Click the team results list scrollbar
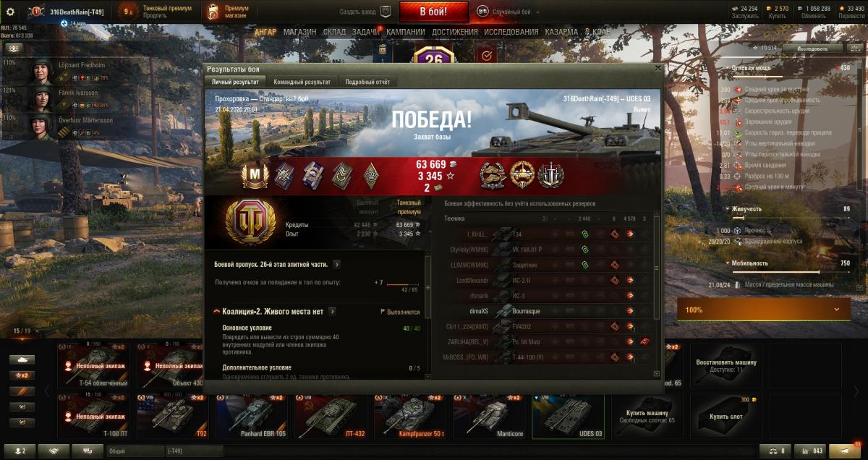 (x=656, y=297)
